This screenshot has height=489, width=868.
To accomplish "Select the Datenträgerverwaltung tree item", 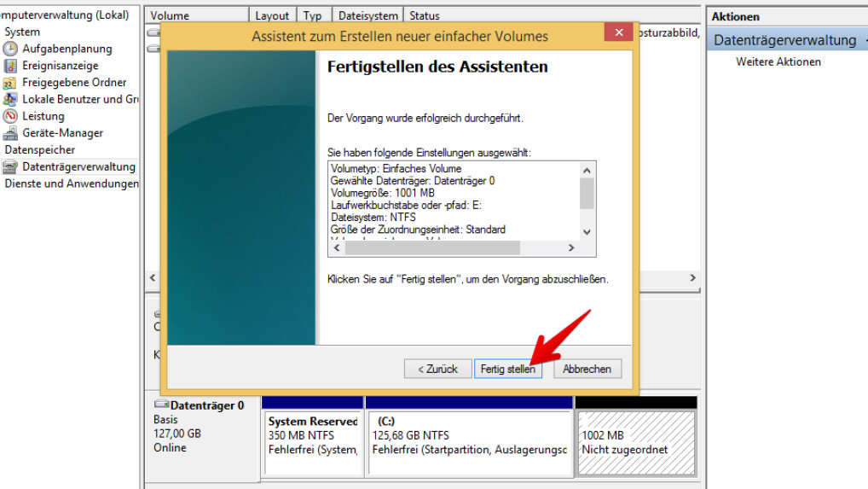I will coord(78,166).
